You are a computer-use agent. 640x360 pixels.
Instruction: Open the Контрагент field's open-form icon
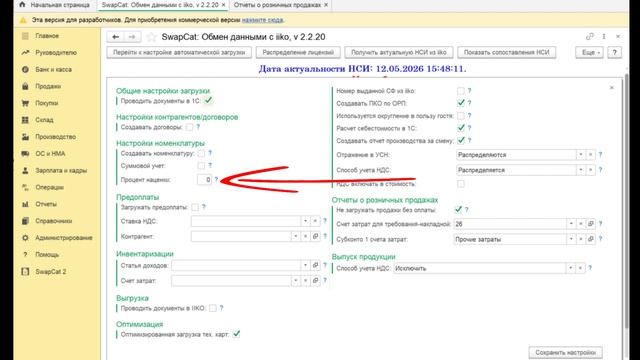pyautogui.click(x=316, y=236)
